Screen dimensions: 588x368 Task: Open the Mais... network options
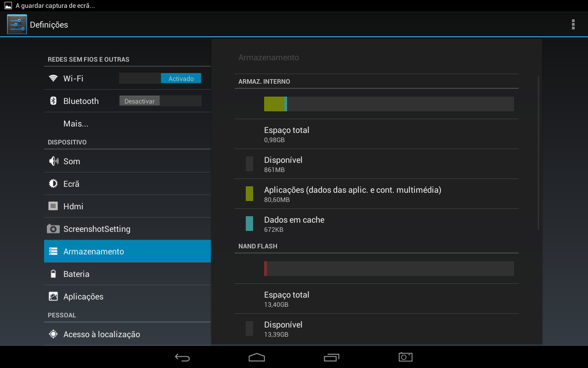[127, 123]
